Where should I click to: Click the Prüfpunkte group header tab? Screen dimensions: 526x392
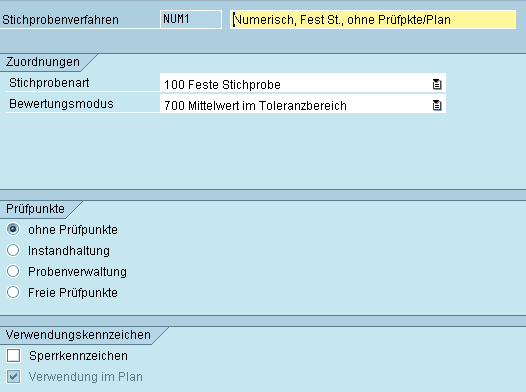tap(35, 209)
